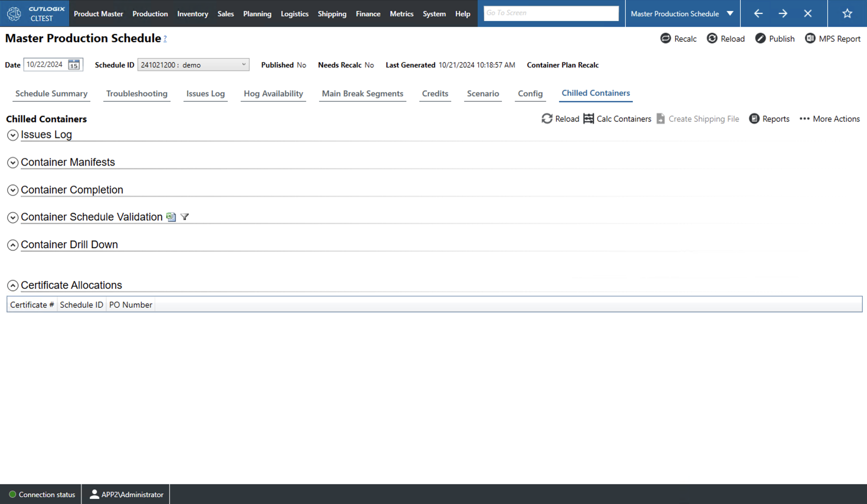
Task: Open the Schedule ID dropdown
Action: 244,64
